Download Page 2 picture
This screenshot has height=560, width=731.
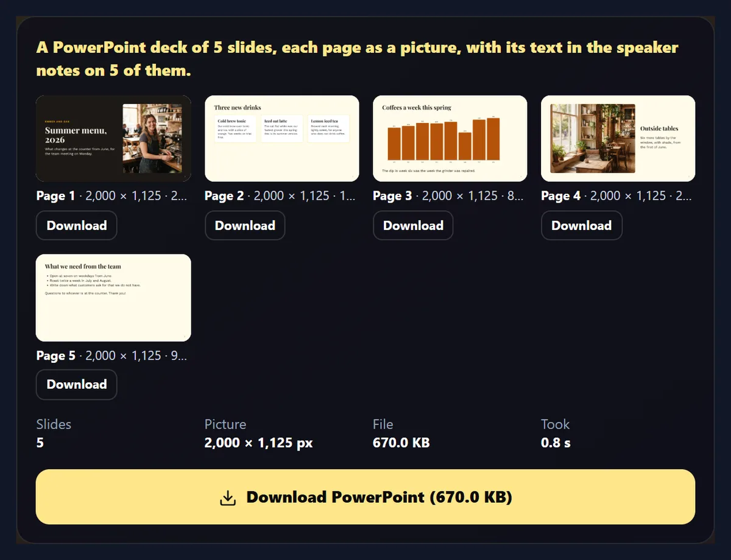pyautogui.click(x=245, y=225)
